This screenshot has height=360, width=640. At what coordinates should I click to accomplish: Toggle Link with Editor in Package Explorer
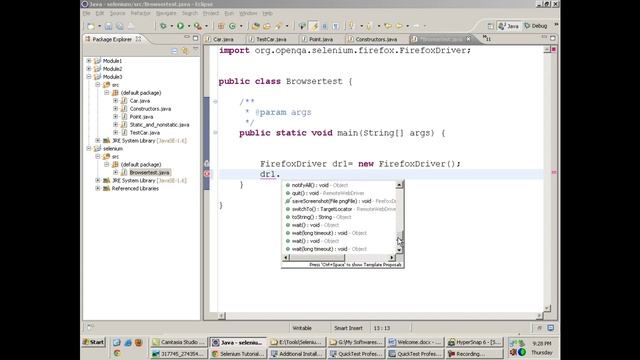point(185,51)
